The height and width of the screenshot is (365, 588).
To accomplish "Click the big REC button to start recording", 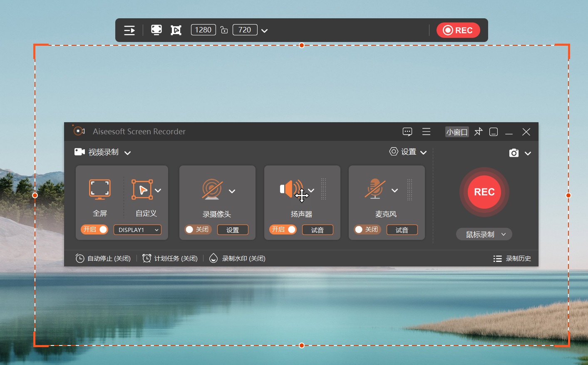I will pyautogui.click(x=484, y=192).
